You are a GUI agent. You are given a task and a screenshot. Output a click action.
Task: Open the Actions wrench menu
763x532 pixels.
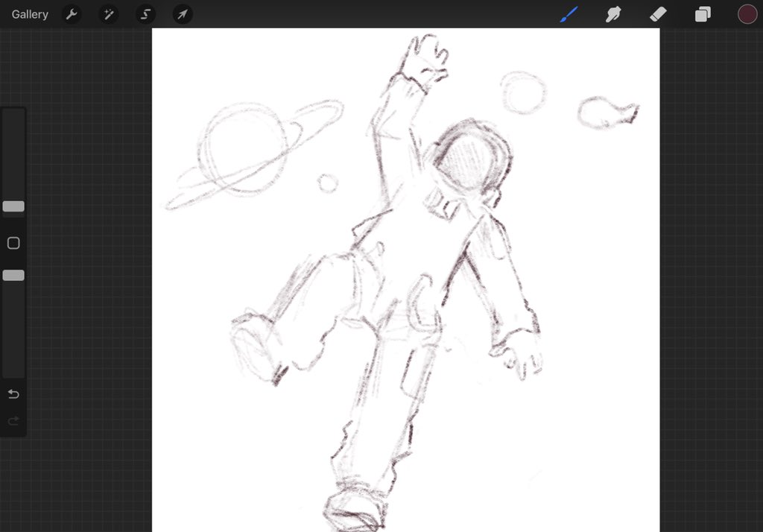[72, 14]
